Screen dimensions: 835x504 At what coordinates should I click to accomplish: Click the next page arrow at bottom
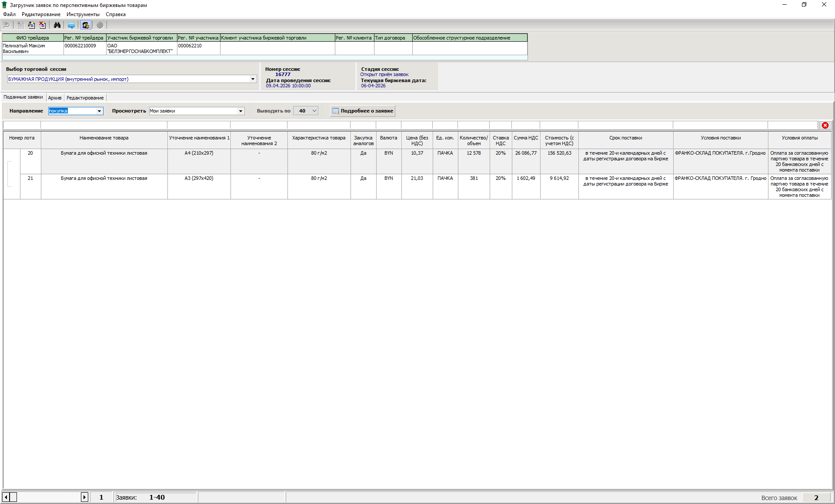(84, 497)
